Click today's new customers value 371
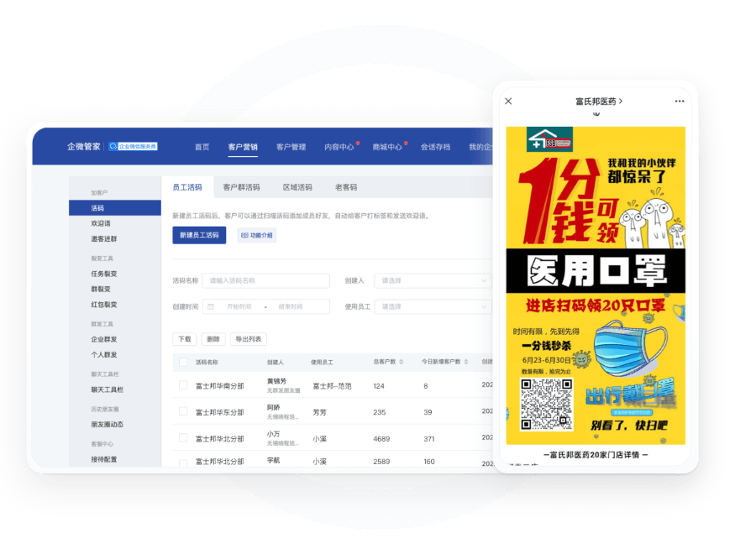 click(x=429, y=439)
